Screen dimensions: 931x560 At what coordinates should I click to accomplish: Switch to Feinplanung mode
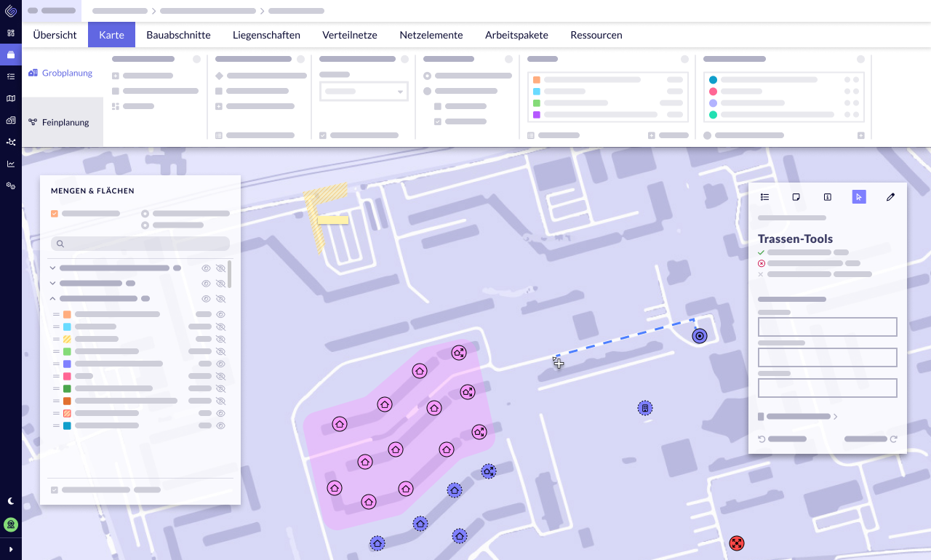click(63, 122)
